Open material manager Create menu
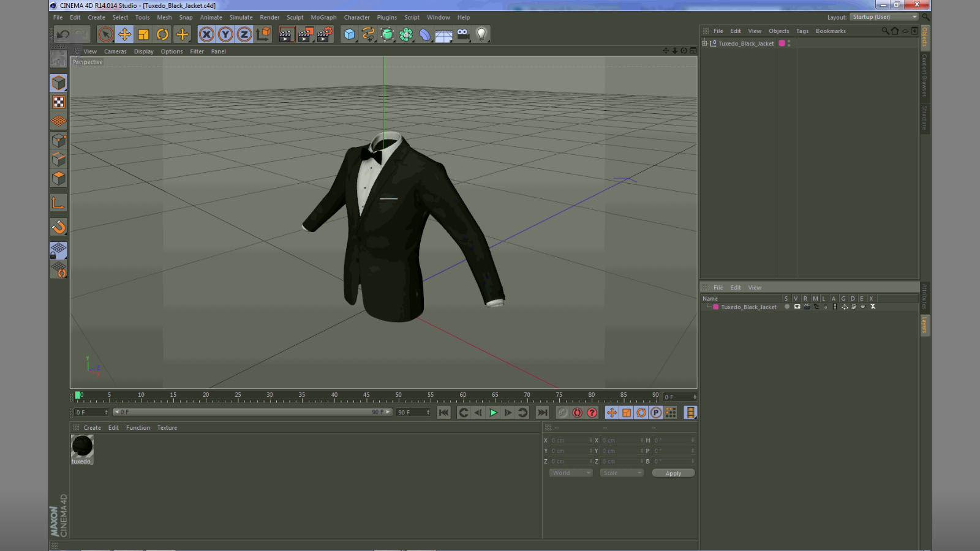Image resolution: width=980 pixels, height=551 pixels. pos(92,428)
